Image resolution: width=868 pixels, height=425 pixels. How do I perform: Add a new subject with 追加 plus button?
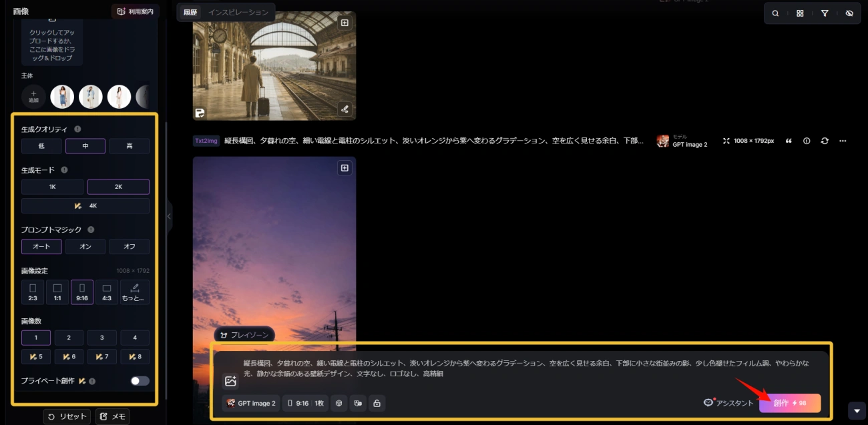tap(33, 97)
